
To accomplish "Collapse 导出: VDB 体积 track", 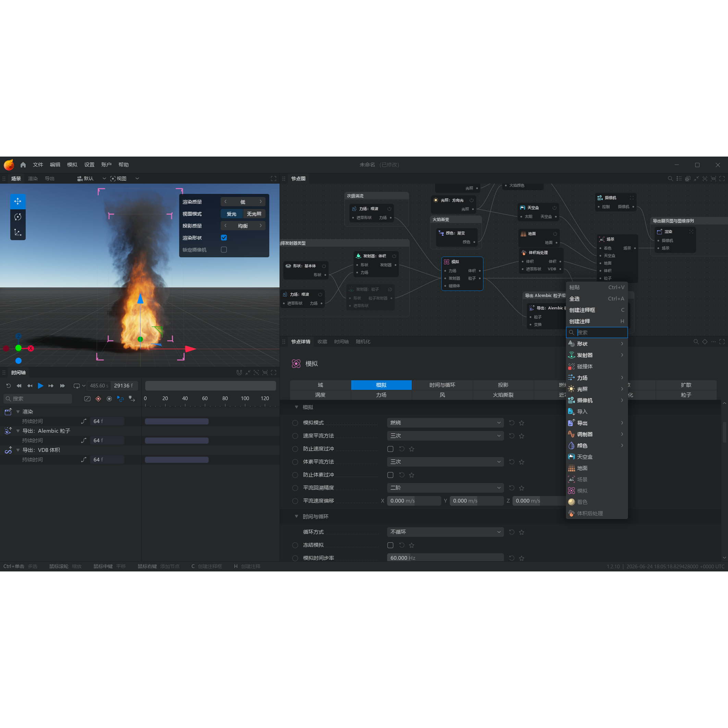I will (x=18, y=450).
